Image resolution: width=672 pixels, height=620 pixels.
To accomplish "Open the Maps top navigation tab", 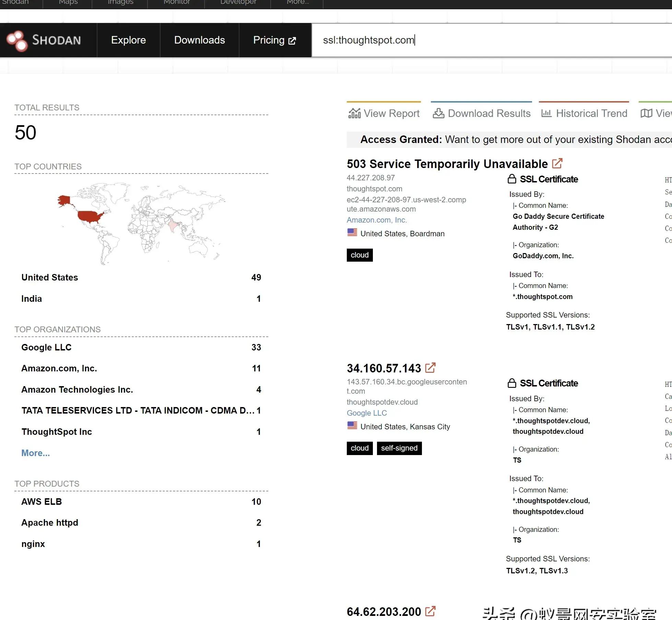I will (x=68, y=2).
